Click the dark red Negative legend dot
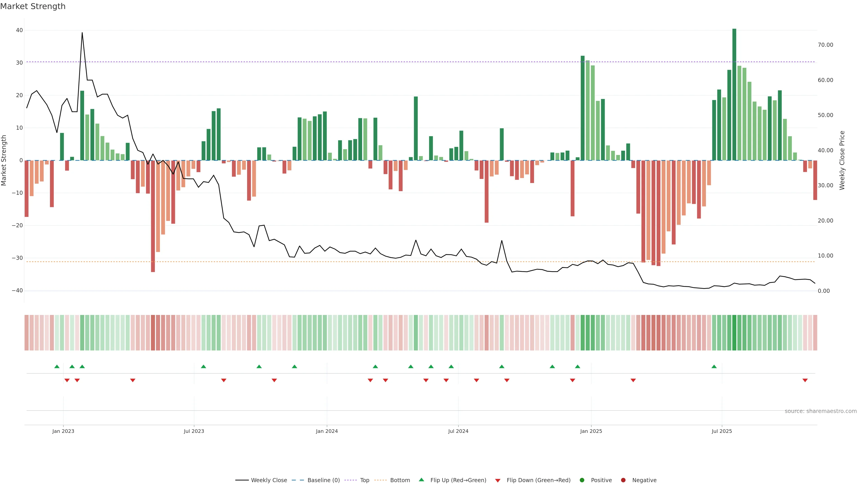Screen dimensions: 868x488 coord(623,480)
